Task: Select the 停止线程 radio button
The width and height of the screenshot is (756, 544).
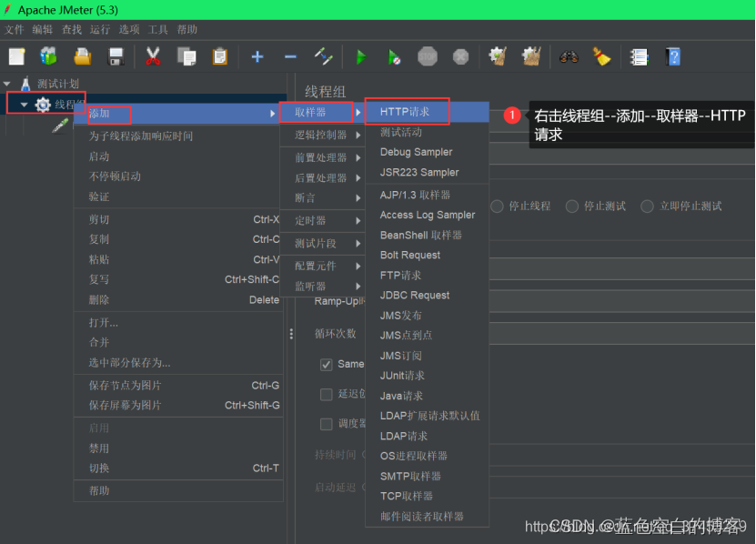Action: coord(497,207)
